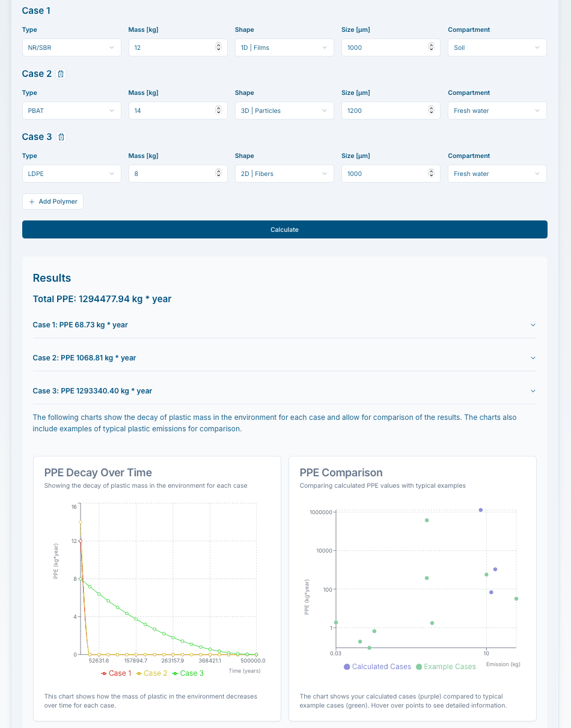Change Case 3 Compartment from Fresh water
571x728 pixels.
tap(496, 173)
